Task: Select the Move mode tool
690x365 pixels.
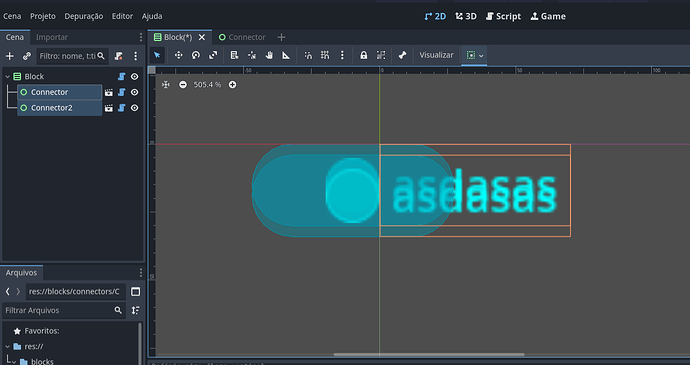Action: pyautogui.click(x=178, y=55)
